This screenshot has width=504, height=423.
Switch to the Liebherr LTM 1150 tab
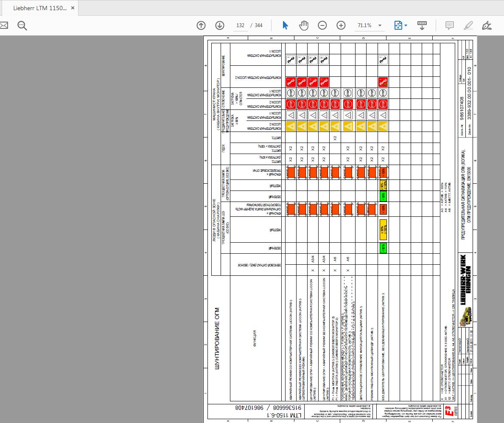tap(40, 8)
